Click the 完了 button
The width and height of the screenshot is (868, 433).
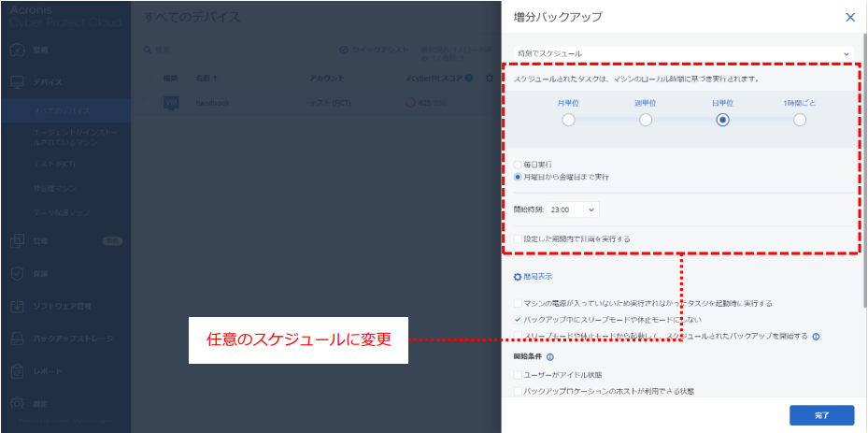[821, 414]
